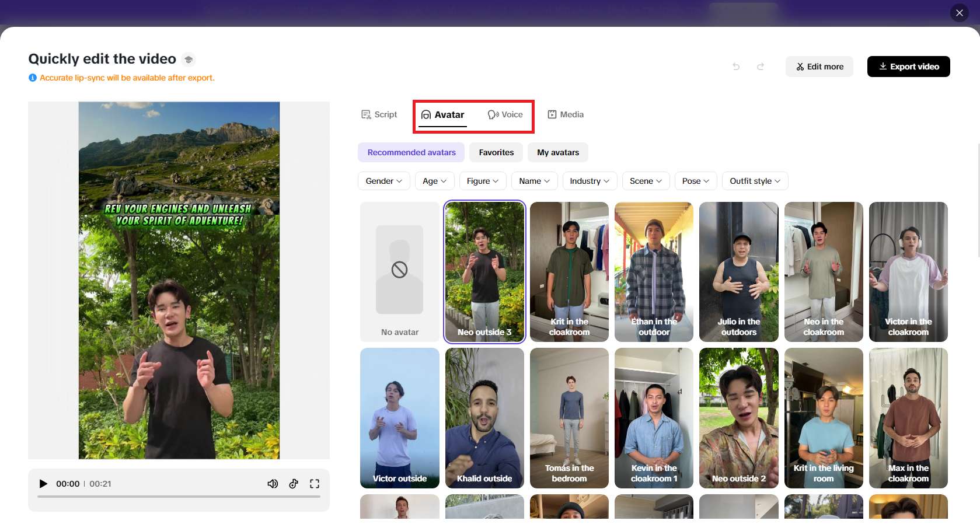Expand the Gender filter dropdown

(x=384, y=181)
